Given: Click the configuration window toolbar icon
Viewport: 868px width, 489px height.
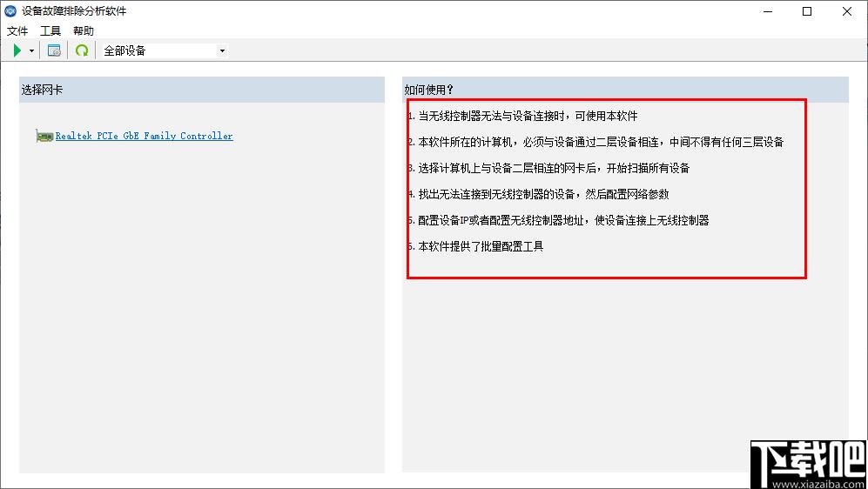Looking at the screenshot, I should [x=54, y=50].
